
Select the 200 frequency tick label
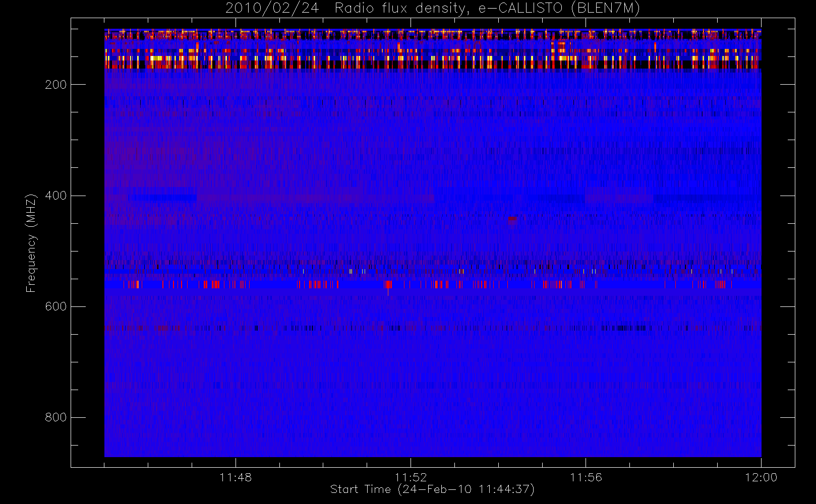pos(56,85)
